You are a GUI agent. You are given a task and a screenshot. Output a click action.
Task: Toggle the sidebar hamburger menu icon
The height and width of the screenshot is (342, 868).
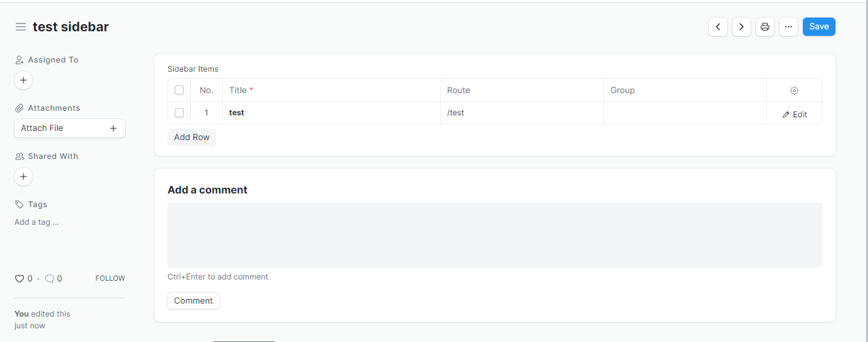(x=21, y=27)
